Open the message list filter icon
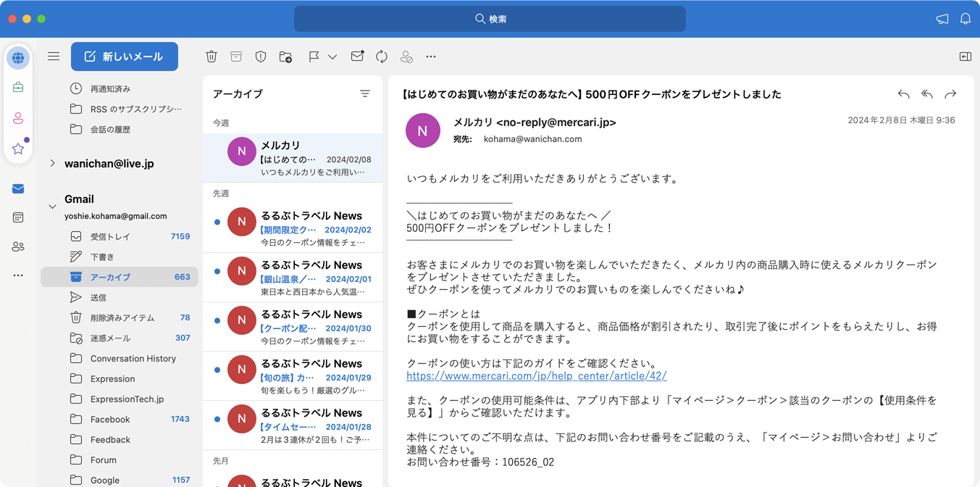This screenshot has height=487, width=980. pyautogui.click(x=365, y=94)
